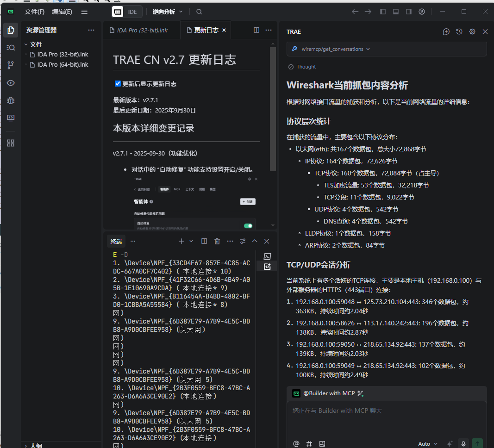Kill terminal with trash icon
Viewport: 494px width, 448px height.
(x=217, y=241)
